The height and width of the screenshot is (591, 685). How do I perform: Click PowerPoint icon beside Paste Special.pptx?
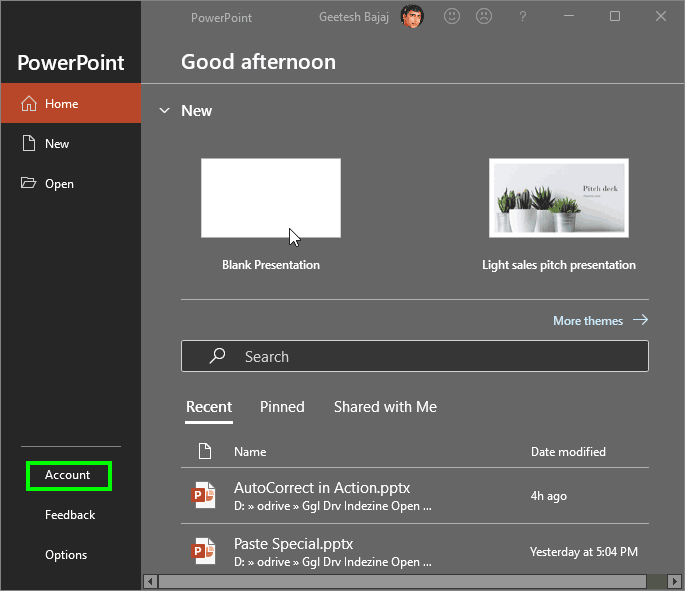click(x=204, y=551)
